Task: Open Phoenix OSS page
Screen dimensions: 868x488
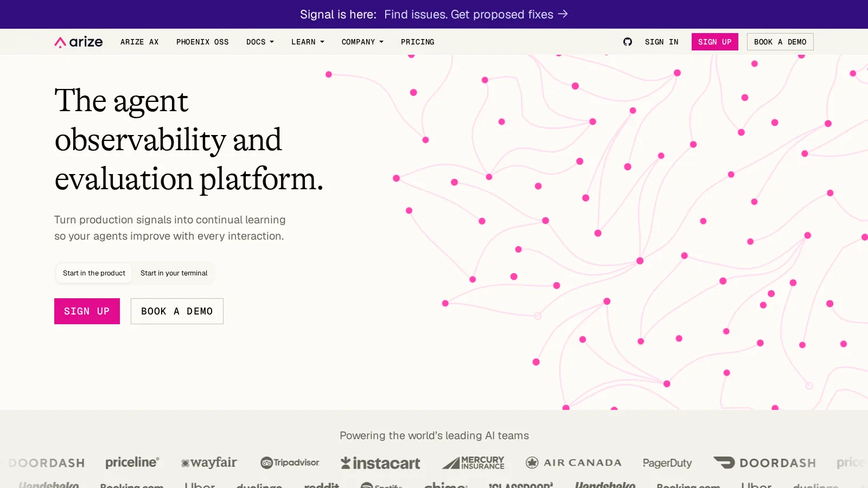Action: coord(202,42)
